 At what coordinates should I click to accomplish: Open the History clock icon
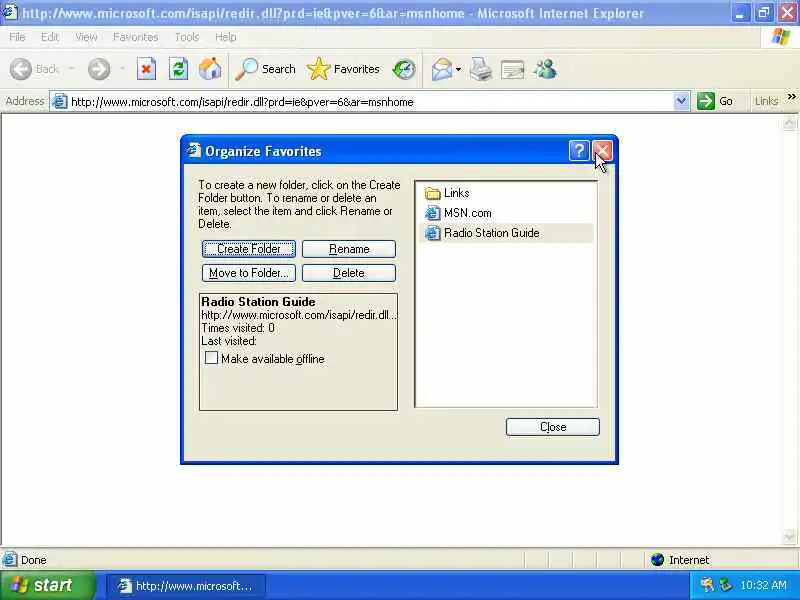[404, 69]
